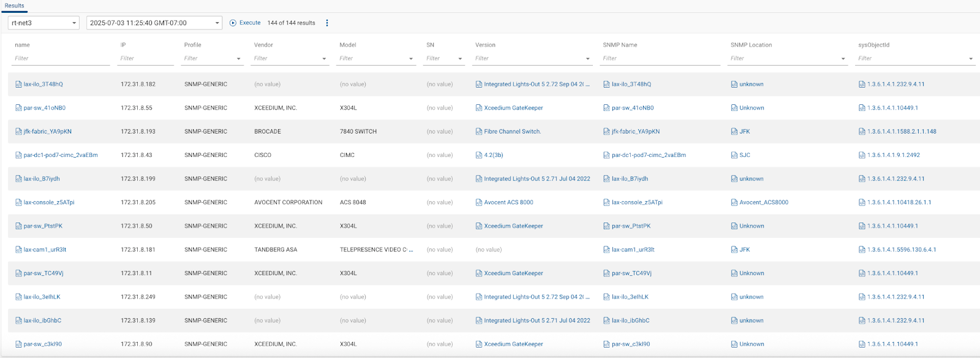Image resolution: width=980 pixels, height=358 pixels.
Task: Open the sysObjectId link 1.3.6.1.4.1.10418.26.1.1
Action: coord(899,202)
